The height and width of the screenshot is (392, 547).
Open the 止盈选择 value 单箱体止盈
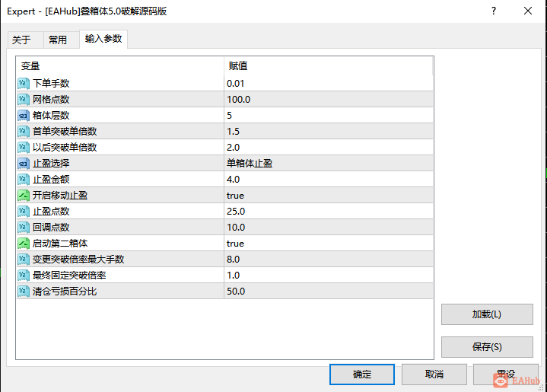(328, 164)
